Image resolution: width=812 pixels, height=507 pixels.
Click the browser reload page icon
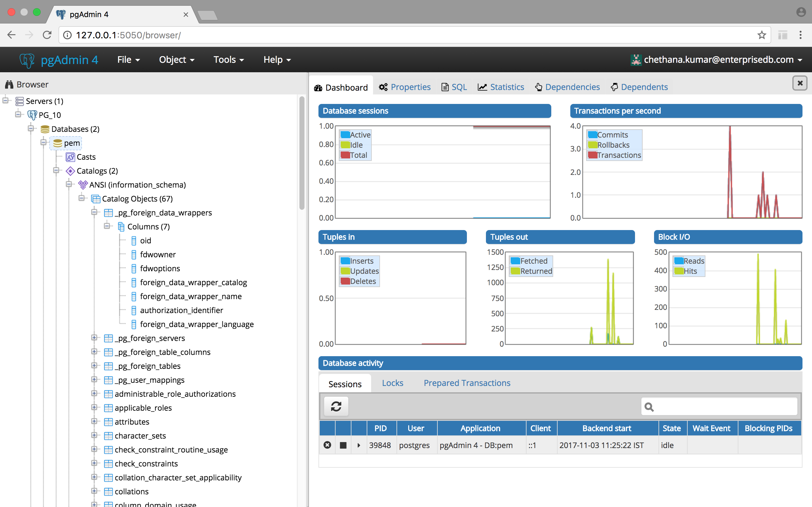click(47, 35)
